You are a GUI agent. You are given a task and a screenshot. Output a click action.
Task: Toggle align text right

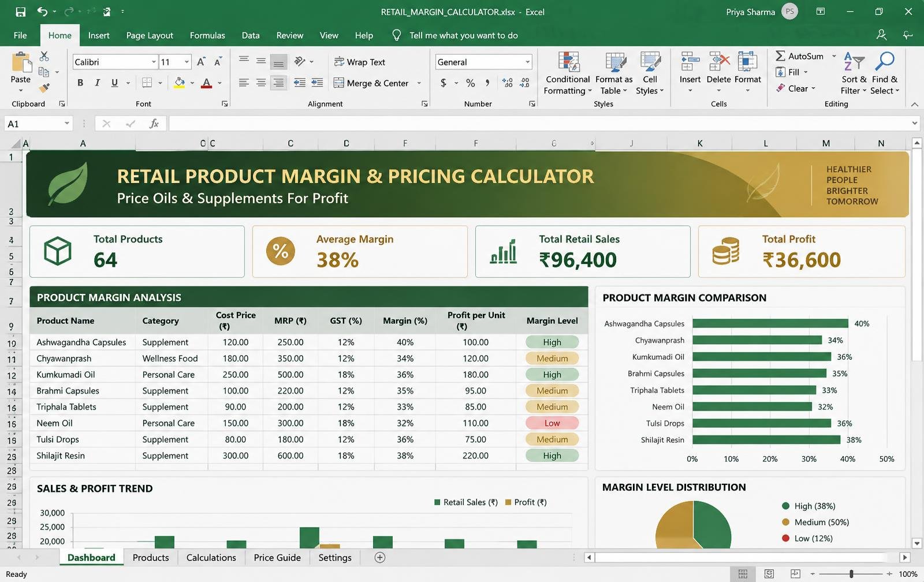click(x=278, y=83)
